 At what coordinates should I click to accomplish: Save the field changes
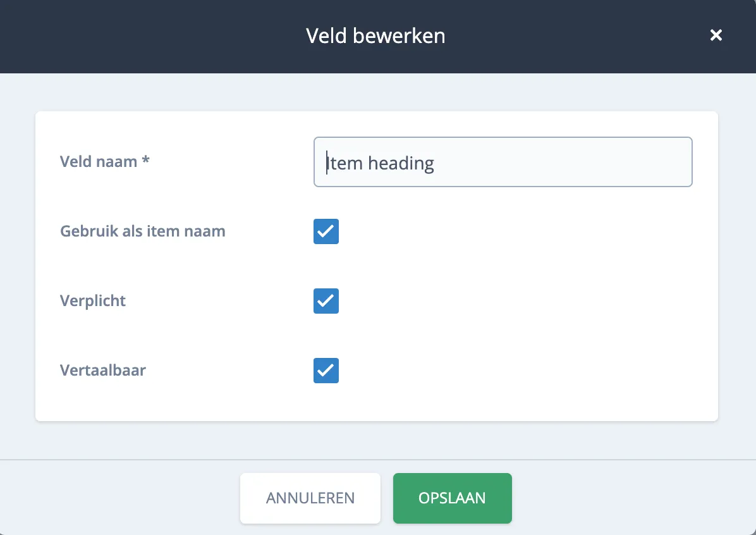(x=452, y=498)
